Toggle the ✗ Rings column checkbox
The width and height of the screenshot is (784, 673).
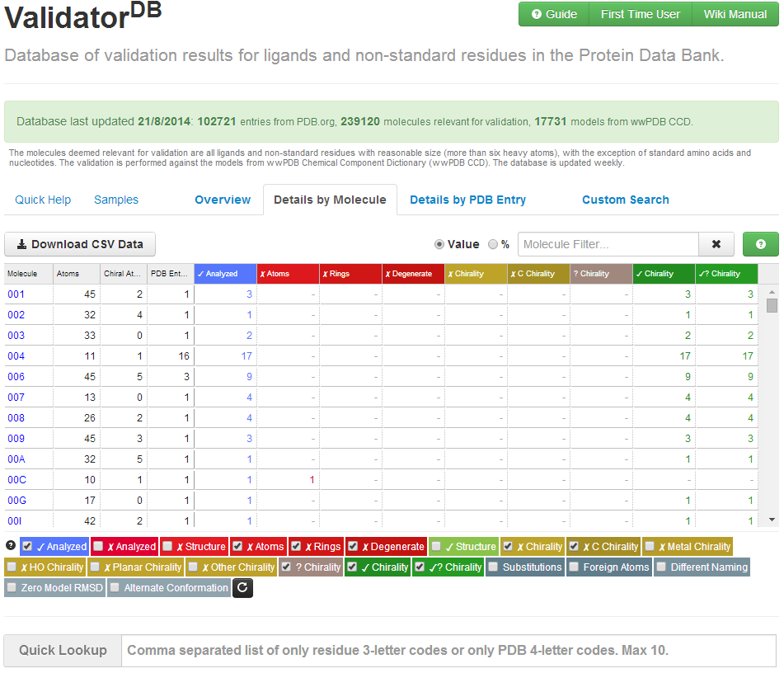(x=297, y=547)
